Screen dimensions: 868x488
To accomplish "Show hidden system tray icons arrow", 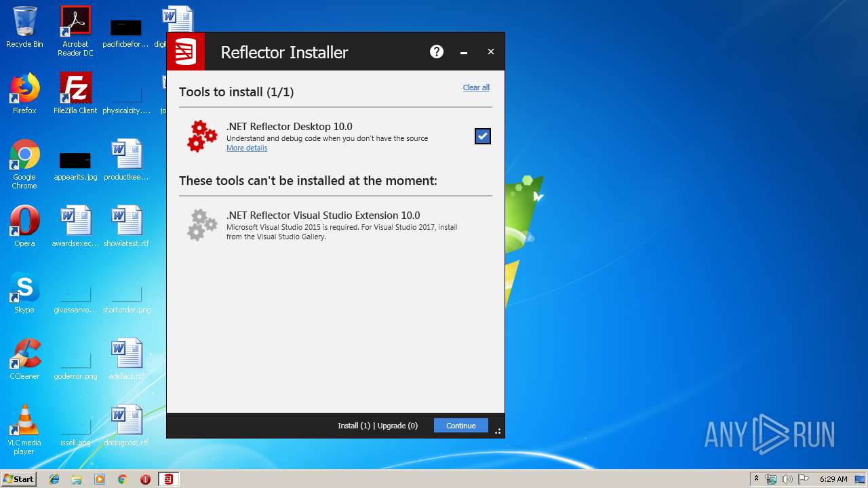I will pyautogui.click(x=756, y=479).
